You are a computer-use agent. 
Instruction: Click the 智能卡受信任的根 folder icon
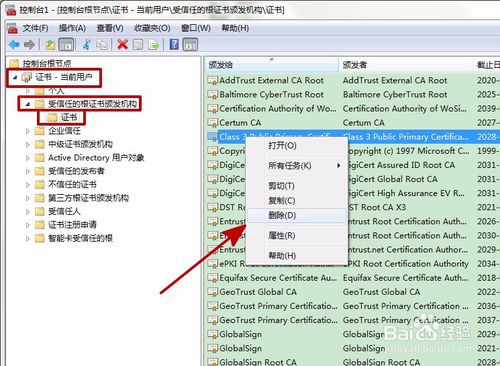tap(40, 238)
